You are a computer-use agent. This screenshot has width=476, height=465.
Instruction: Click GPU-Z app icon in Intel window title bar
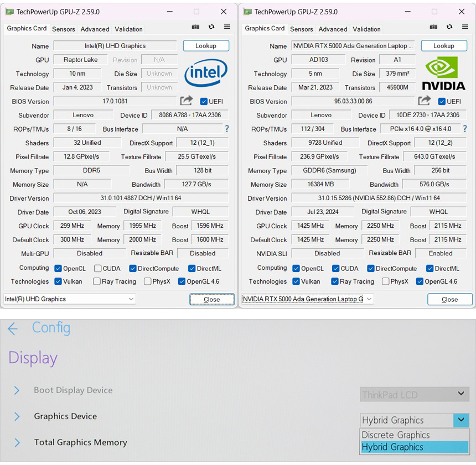coord(10,12)
